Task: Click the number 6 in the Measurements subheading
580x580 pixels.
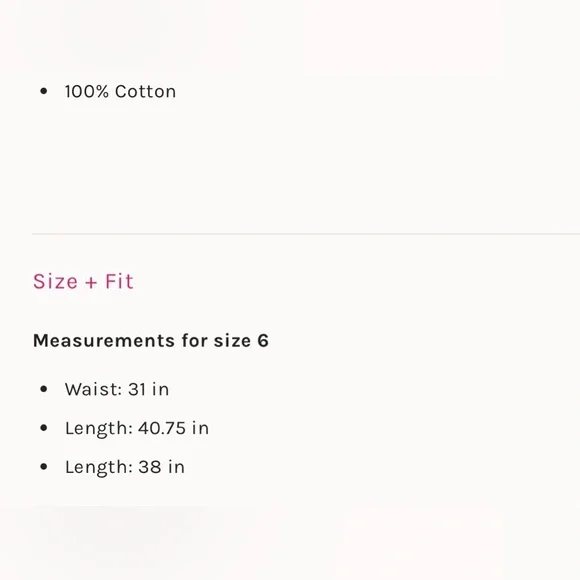Action: coord(263,340)
